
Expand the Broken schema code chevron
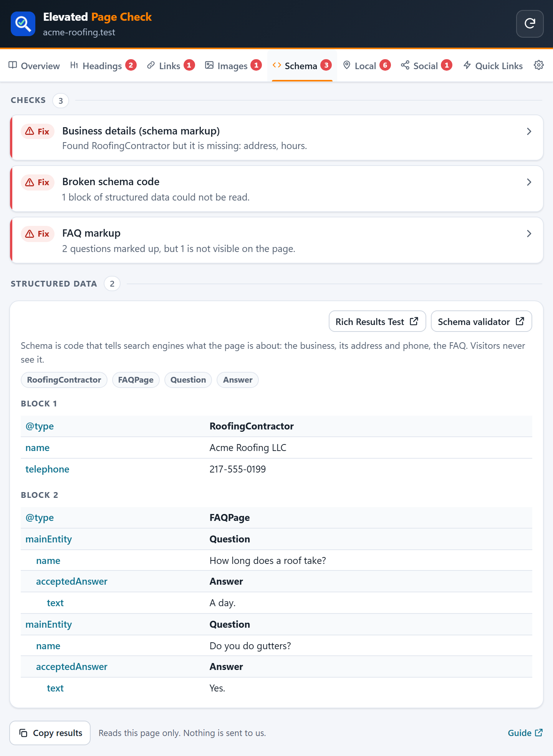tap(529, 182)
